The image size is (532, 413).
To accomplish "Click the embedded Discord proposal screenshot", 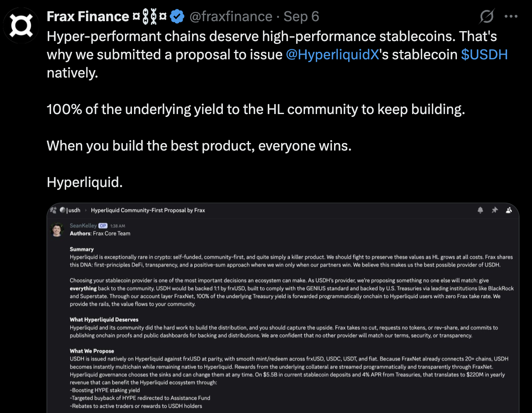I will (282, 307).
